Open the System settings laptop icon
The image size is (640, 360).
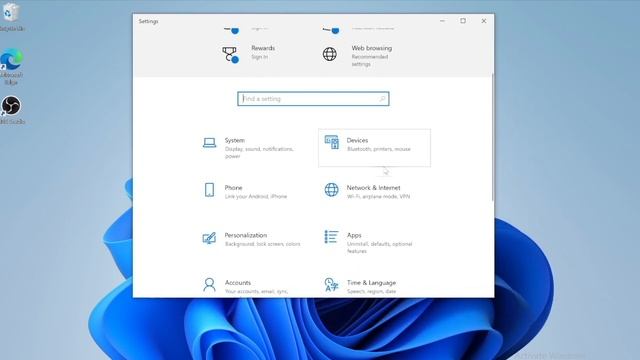point(209,143)
